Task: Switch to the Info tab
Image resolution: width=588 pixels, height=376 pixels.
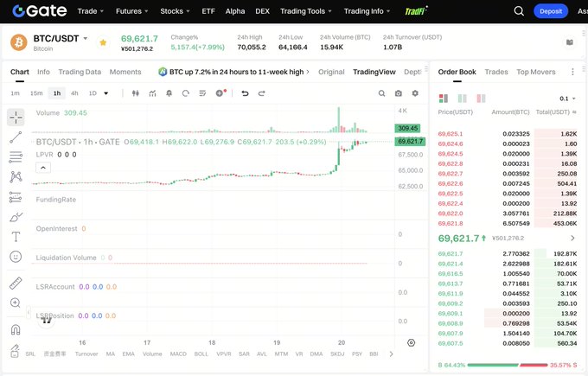Action: [x=43, y=72]
